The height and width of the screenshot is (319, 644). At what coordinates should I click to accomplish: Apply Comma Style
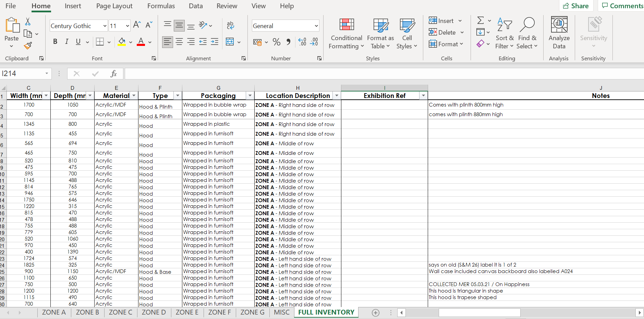pos(289,42)
